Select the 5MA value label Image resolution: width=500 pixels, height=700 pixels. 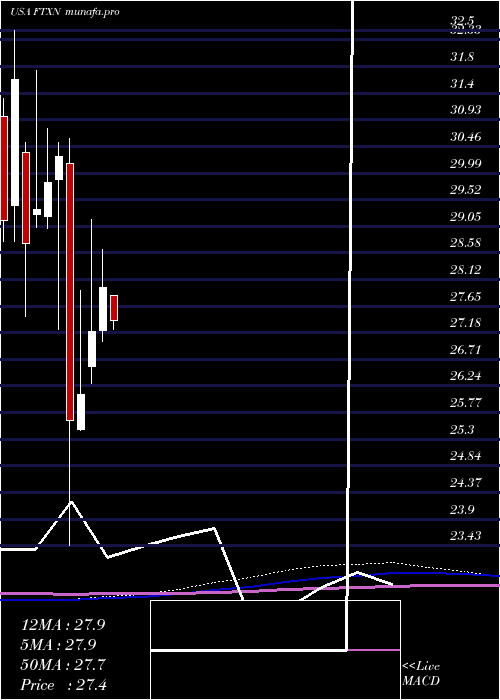click(x=58, y=645)
